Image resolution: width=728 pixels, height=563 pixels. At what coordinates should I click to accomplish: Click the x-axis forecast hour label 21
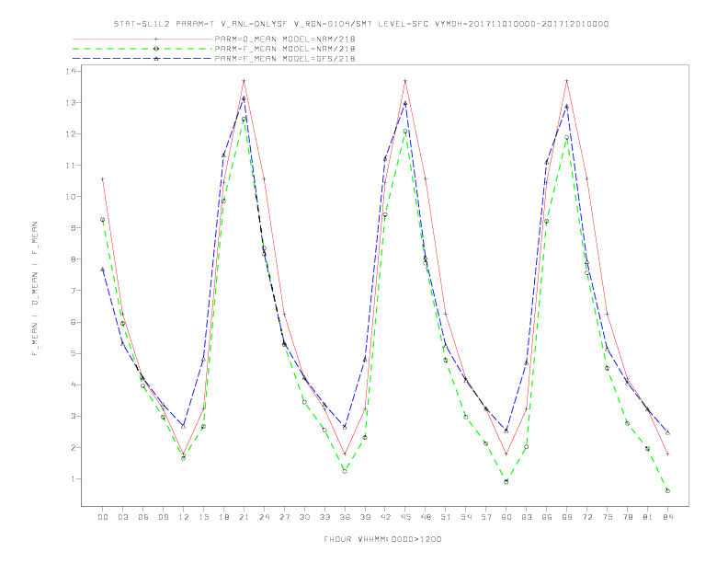pos(244,517)
